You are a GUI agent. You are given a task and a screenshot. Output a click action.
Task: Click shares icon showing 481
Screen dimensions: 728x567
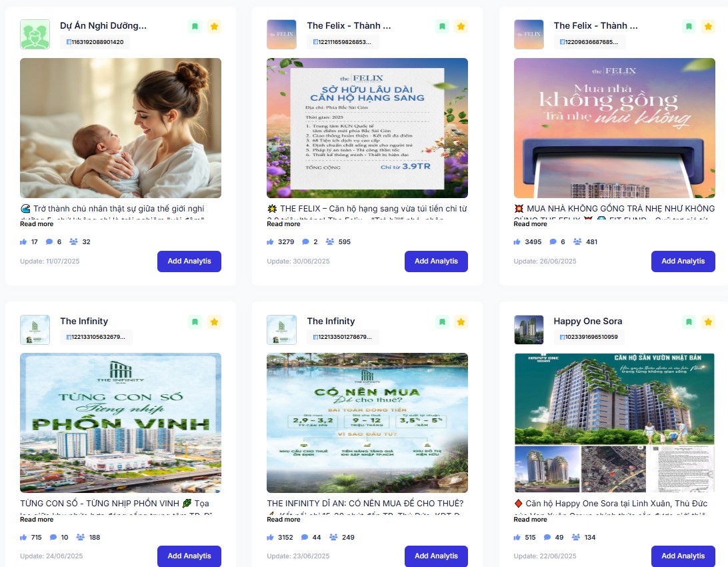(x=577, y=242)
